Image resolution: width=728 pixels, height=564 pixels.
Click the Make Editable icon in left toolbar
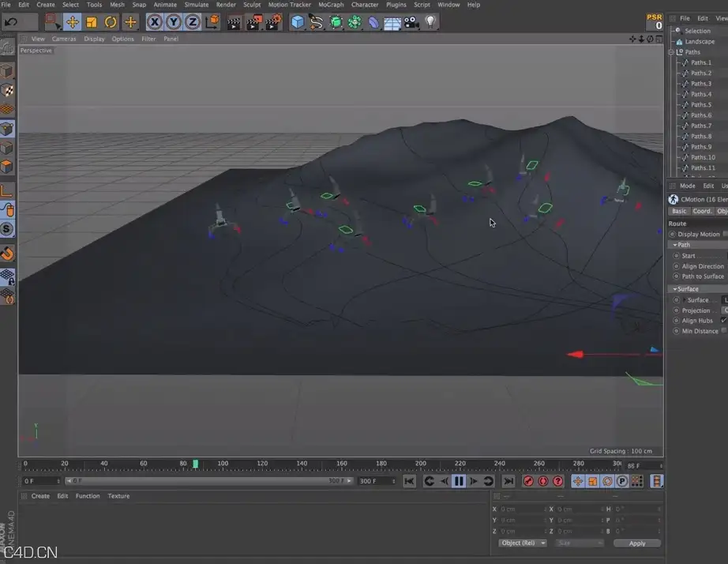[x=7, y=47]
